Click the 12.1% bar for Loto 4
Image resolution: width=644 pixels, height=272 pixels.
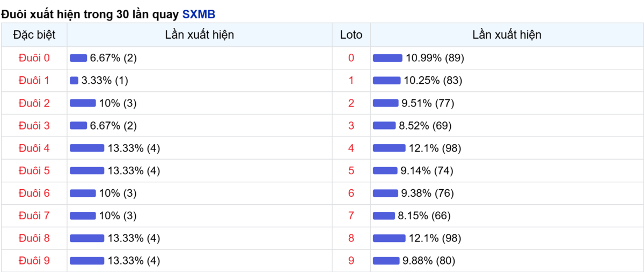coord(389,148)
